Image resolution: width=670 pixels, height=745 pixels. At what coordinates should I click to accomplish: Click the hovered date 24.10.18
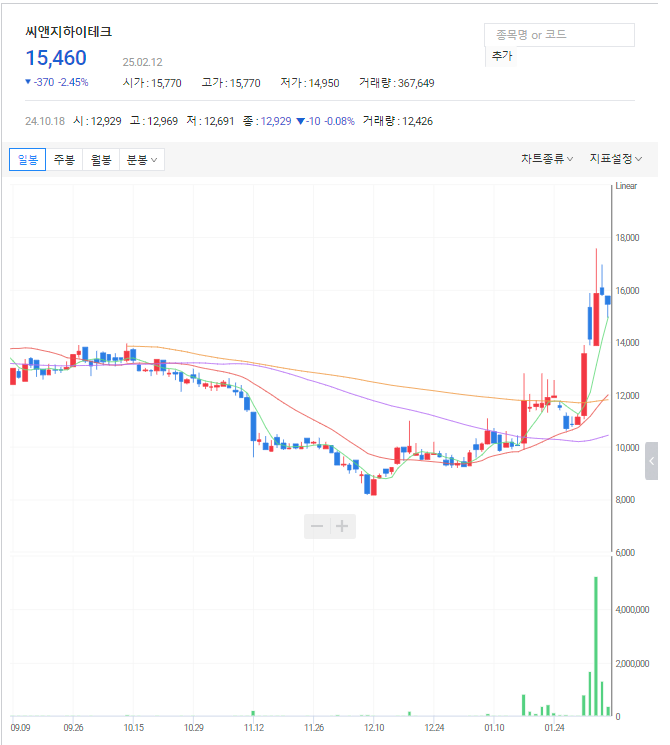coord(45,121)
